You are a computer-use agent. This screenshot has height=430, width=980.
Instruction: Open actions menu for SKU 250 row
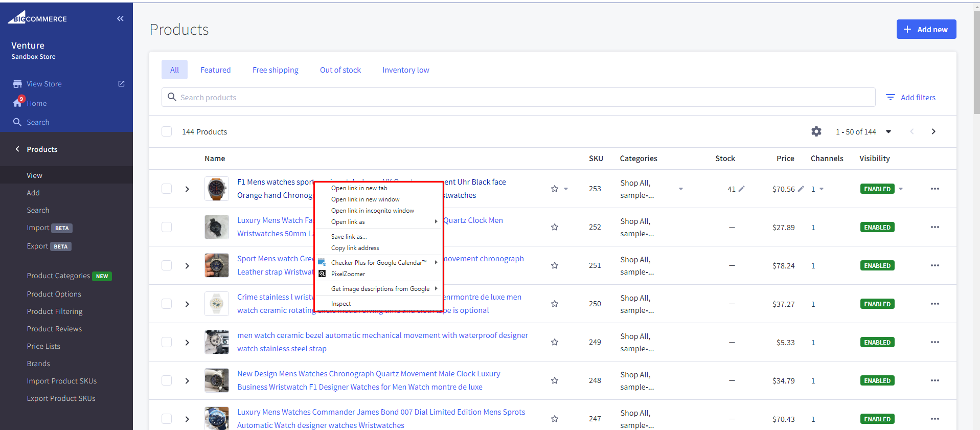[935, 304]
